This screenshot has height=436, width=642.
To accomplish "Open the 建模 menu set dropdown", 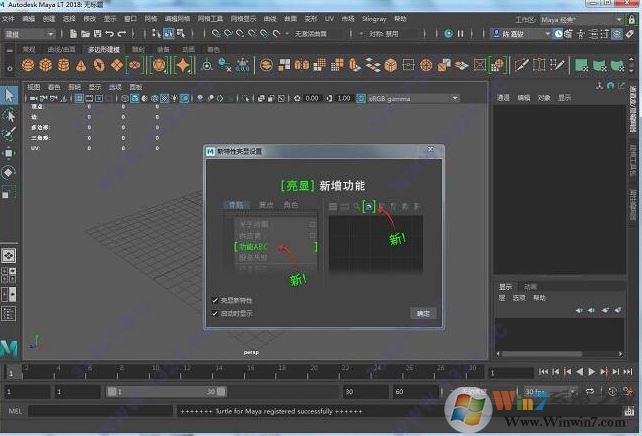I will [x=28, y=33].
